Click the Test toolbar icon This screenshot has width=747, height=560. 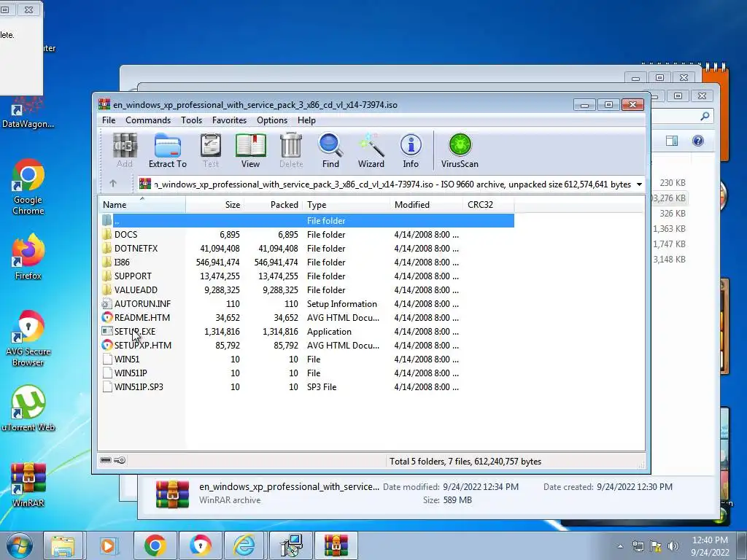point(211,150)
